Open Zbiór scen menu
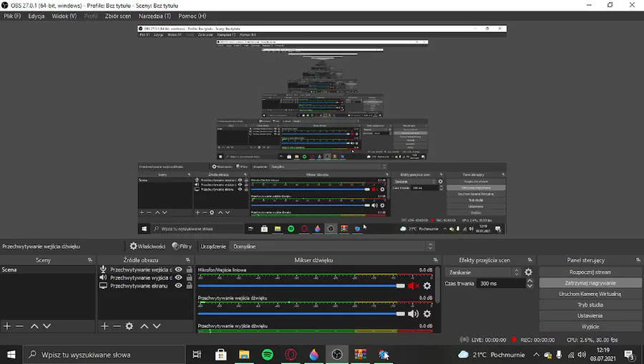 (118, 16)
